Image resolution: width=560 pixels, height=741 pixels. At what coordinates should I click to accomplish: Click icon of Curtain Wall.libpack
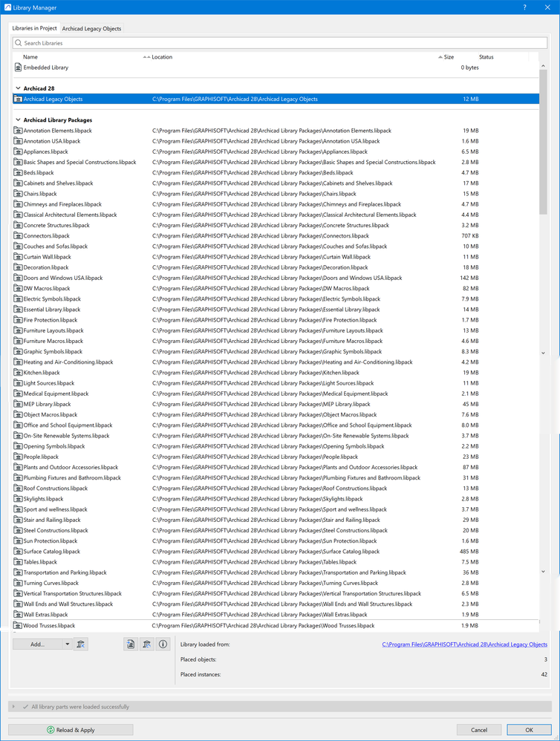pos(19,257)
